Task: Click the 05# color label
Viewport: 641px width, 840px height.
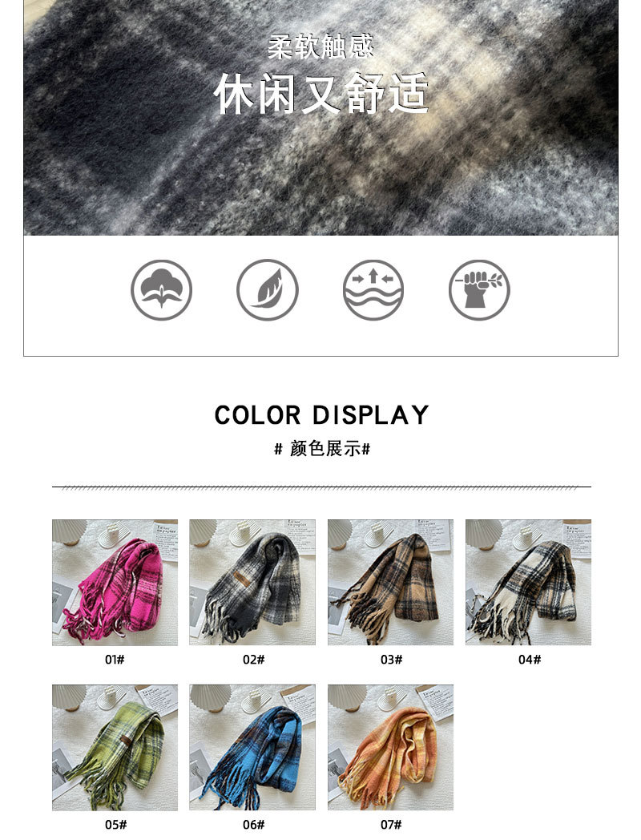Action: (x=115, y=825)
